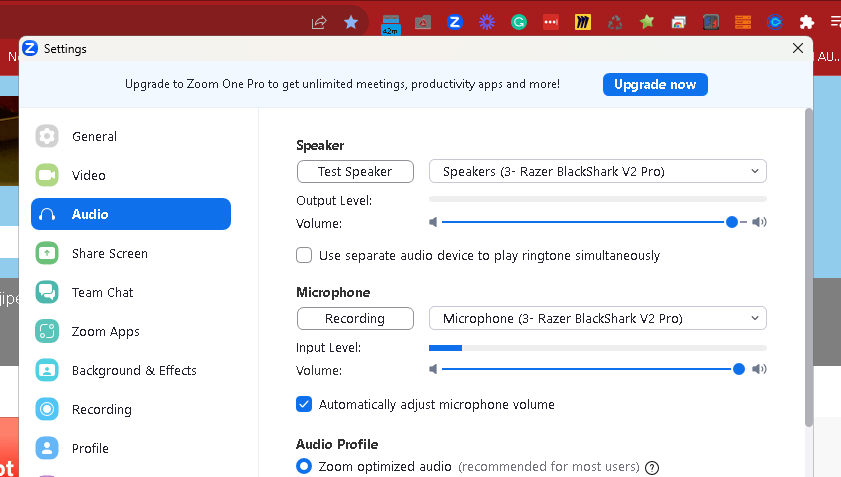Click the stacked windows extension icon

click(x=678, y=22)
